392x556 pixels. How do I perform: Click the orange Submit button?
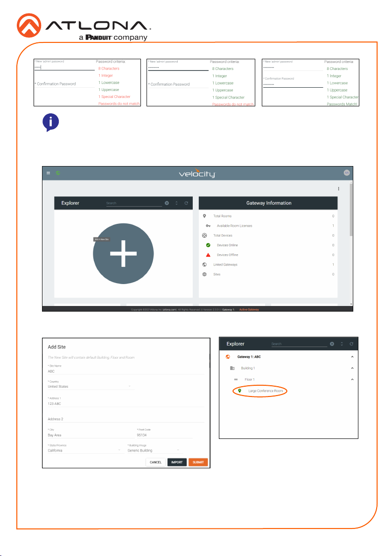coord(198,462)
